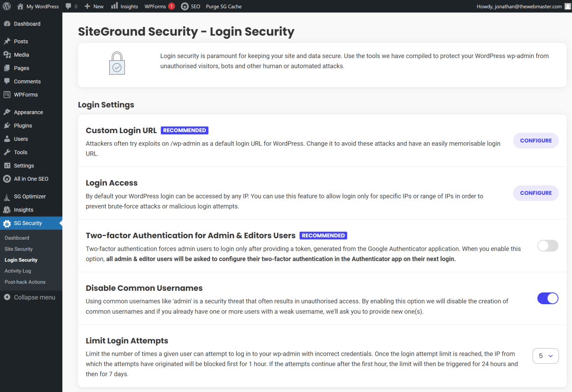This screenshot has height=392, width=572.
Task: Click the Media icon in sidebar
Action: coord(7,54)
